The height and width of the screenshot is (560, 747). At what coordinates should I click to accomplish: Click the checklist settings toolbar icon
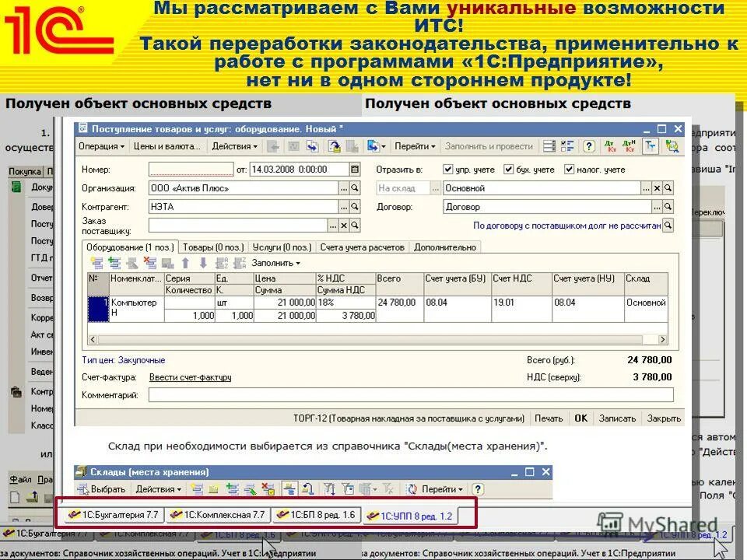(x=567, y=147)
